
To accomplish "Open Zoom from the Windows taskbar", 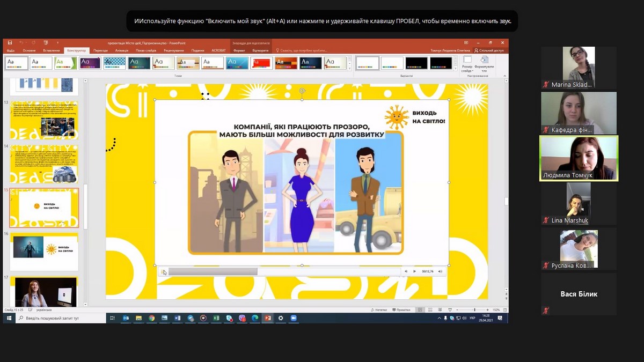I will (294, 318).
